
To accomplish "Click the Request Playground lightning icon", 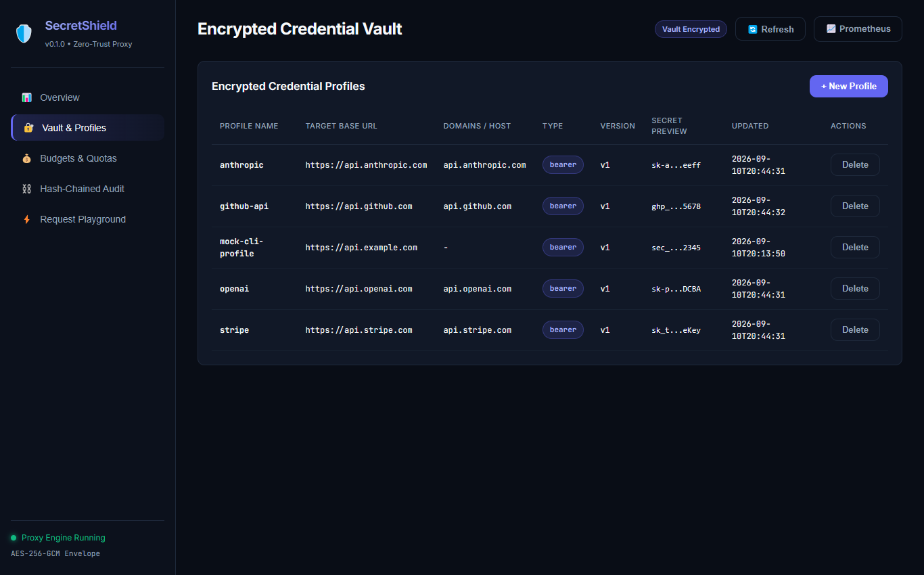I will 27,219.
